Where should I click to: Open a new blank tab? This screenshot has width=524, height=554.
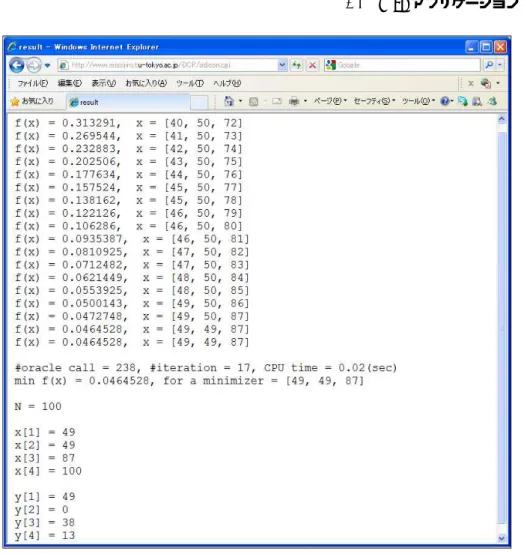tap(199, 103)
